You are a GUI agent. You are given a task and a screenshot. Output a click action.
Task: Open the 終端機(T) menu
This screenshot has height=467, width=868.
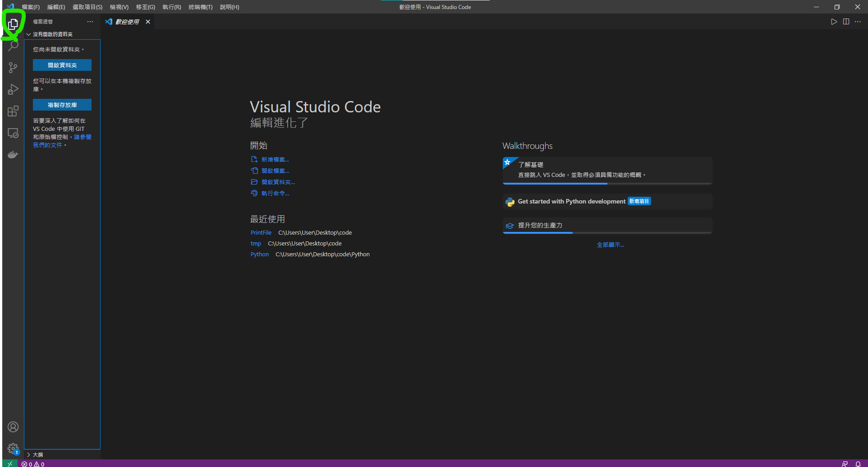click(201, 7)
